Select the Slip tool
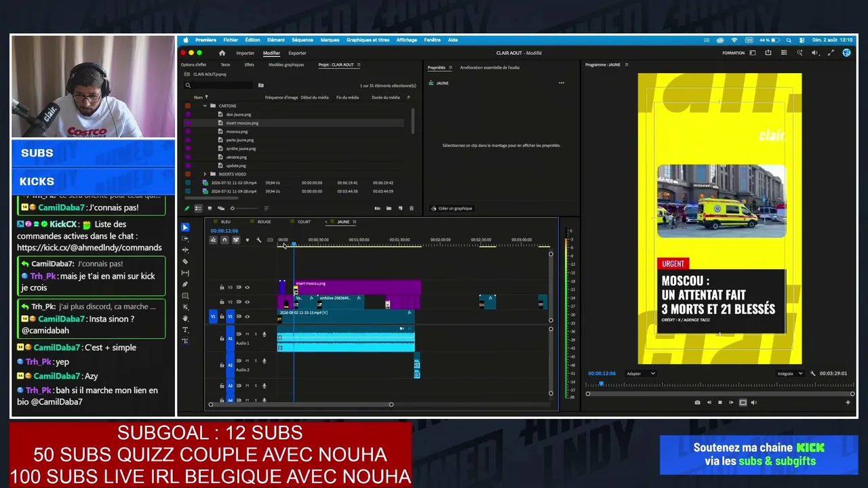 [x=185, y=273]
